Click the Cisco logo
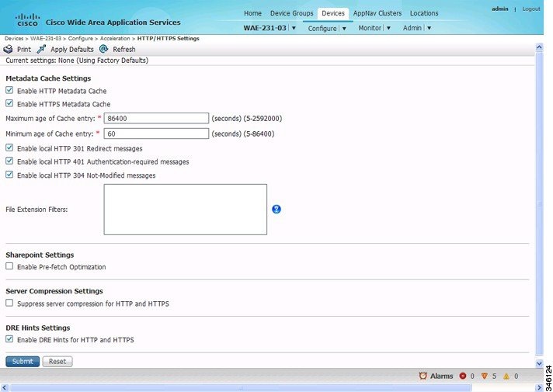 click(x=27, y=19)
